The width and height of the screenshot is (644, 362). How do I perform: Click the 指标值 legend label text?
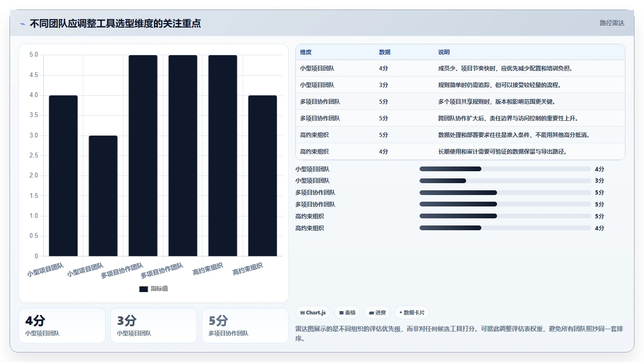159,289
